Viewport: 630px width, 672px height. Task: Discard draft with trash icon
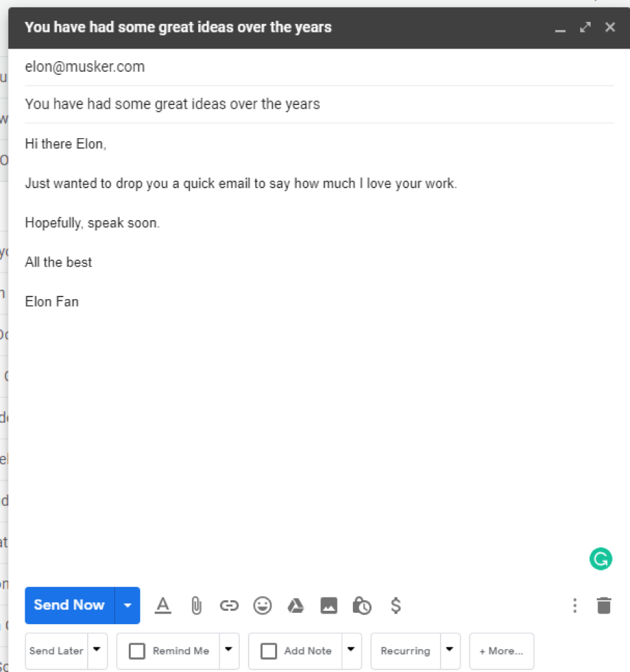(x=603, y=606)
